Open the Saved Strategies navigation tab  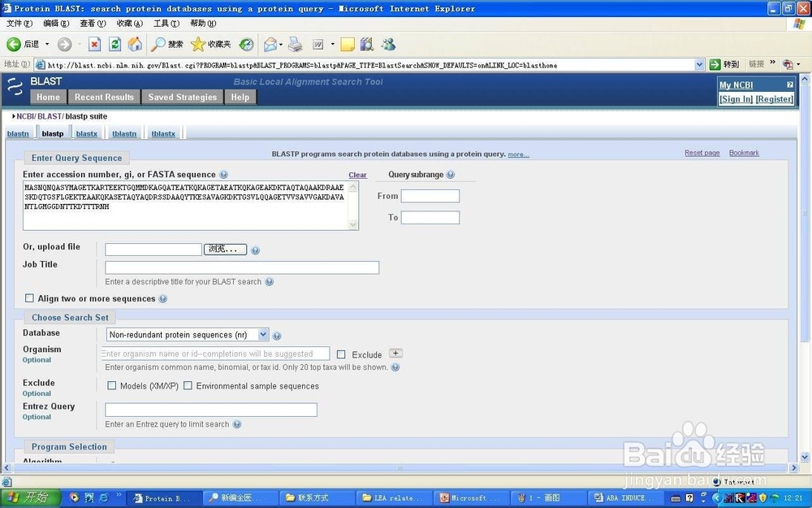[x=182, y=97]
